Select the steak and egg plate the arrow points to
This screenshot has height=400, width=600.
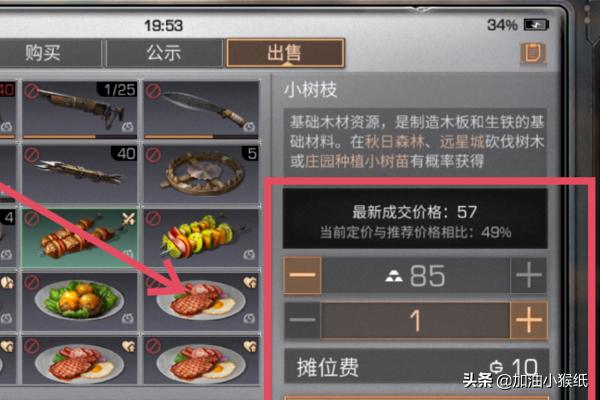[201, 302]
